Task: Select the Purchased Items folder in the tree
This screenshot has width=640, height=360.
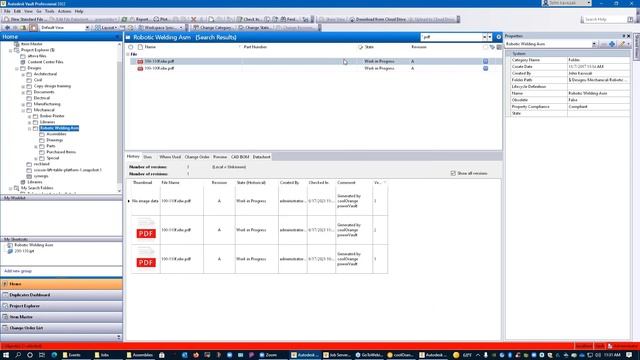Action: coord(61,152)
